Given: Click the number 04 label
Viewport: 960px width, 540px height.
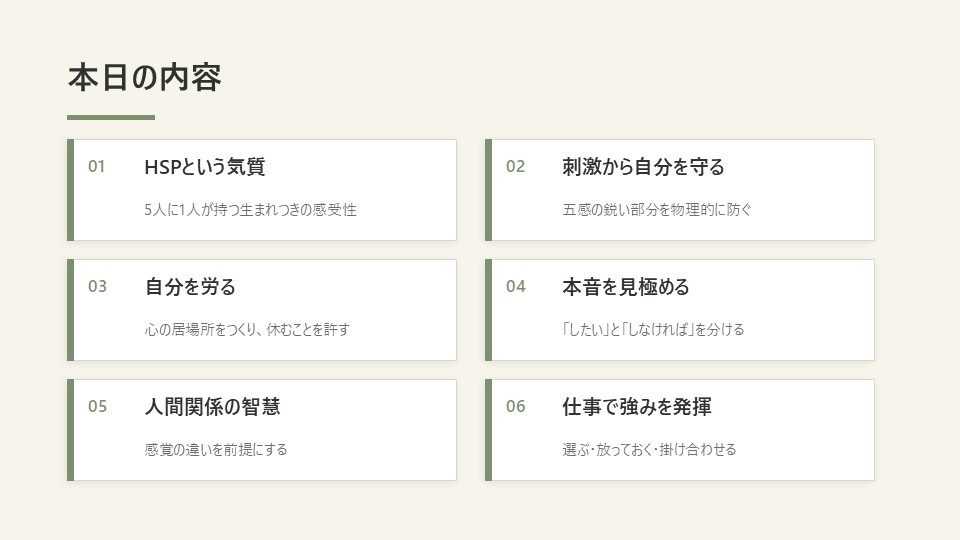Looking at the screenshot, I should point(516,287).
